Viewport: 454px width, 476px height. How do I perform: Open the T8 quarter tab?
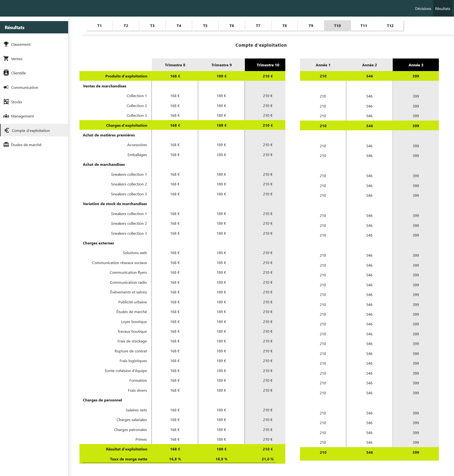(x=284, y=26)
